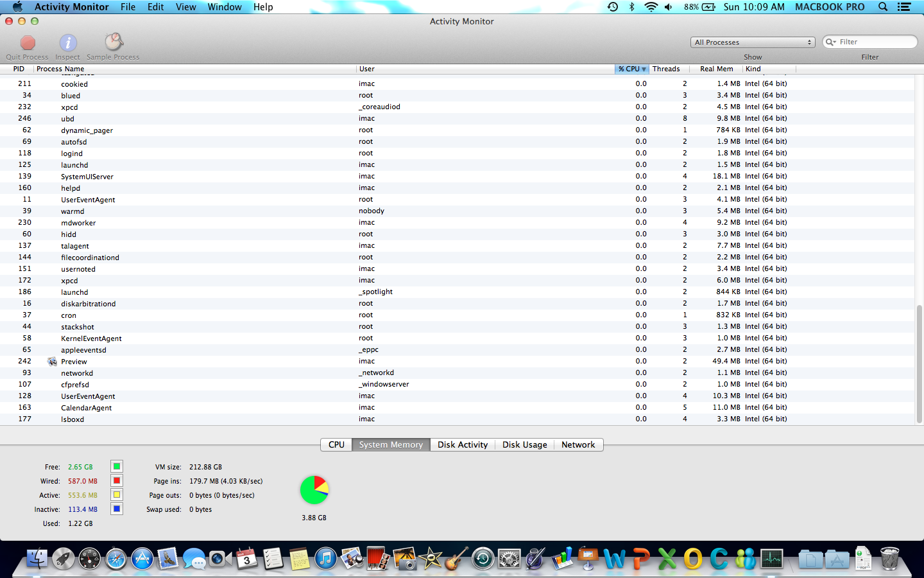
Task: Click the Preview app icon in the process list
Action: (52, 362)
